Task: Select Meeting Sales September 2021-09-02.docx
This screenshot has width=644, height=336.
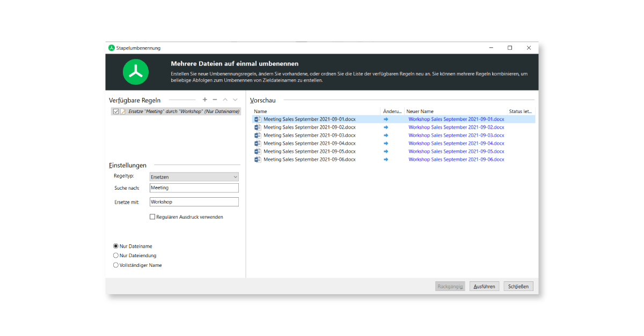Action: coord(309,128)
